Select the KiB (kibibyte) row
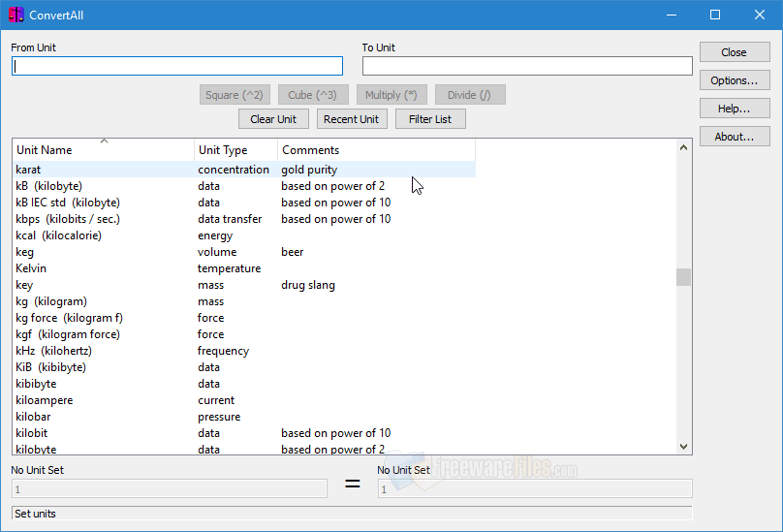This screenshot has width=783, height=532. pos(244,367)
